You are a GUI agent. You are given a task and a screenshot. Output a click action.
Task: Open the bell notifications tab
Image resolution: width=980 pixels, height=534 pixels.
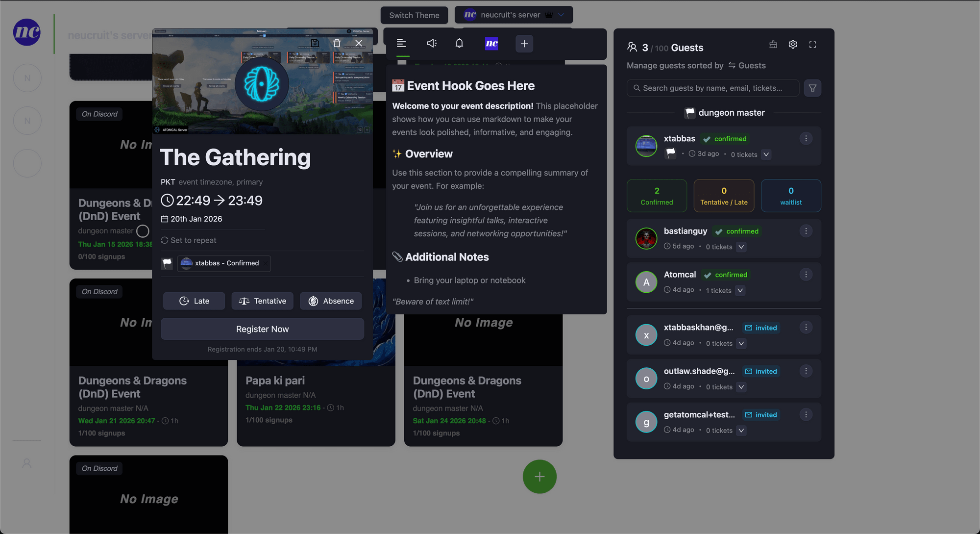[459, 43]
